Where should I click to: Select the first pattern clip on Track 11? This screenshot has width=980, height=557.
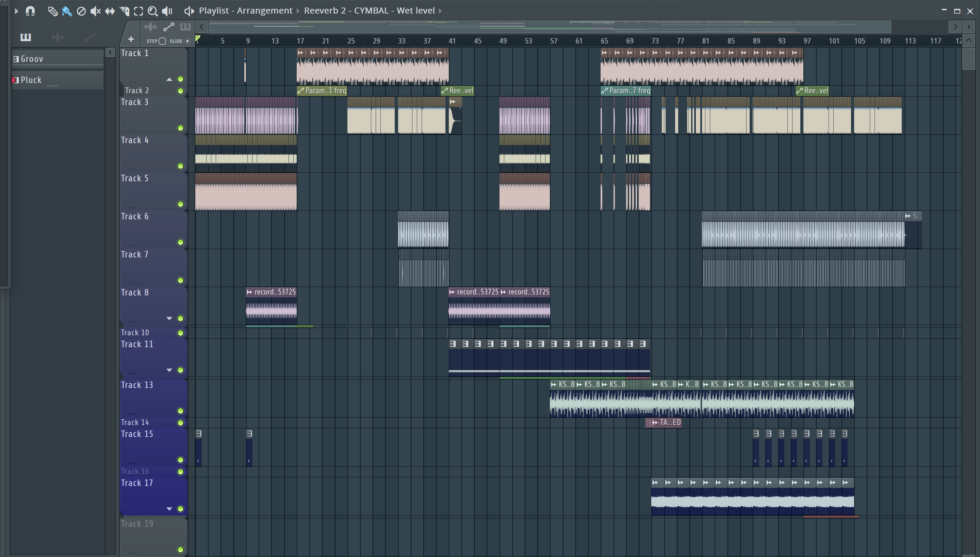[455, 358]
